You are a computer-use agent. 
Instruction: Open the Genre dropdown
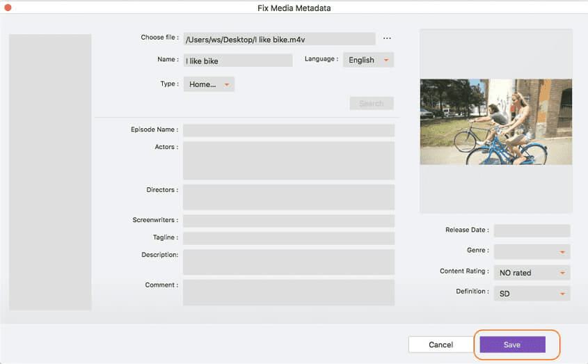[532, 251]
